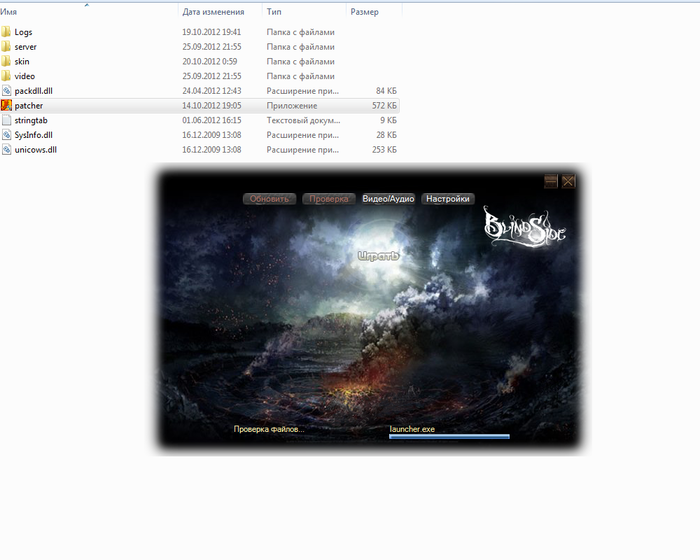Select the skin folder name
700x560 pixels.
point(22,62)
